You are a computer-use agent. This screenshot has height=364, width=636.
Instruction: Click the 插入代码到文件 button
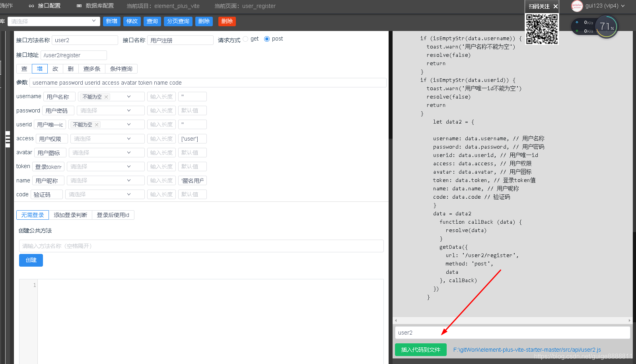[x=421, y=350]
